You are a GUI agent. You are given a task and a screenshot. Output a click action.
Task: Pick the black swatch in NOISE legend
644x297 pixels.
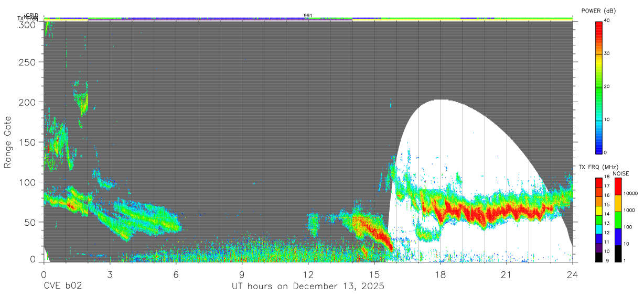(x=618, y=254)
